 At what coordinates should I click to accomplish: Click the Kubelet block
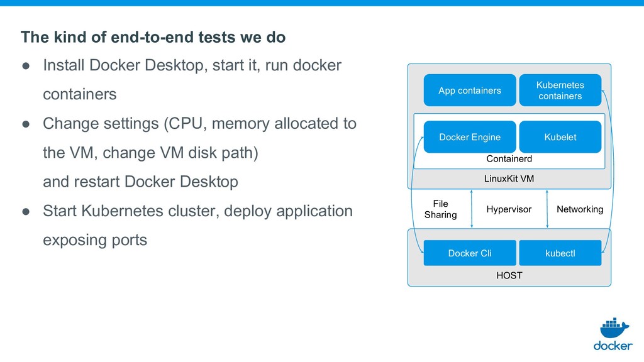[560, 136]
